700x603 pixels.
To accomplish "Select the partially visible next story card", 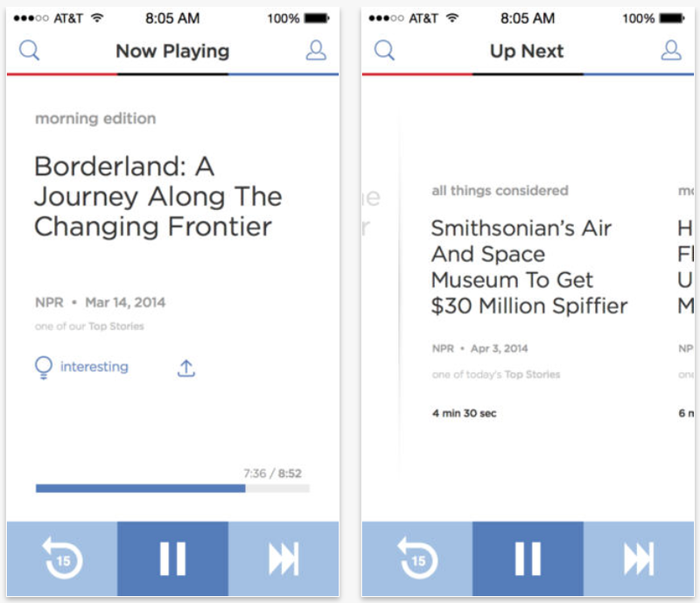I will point(685,301).
